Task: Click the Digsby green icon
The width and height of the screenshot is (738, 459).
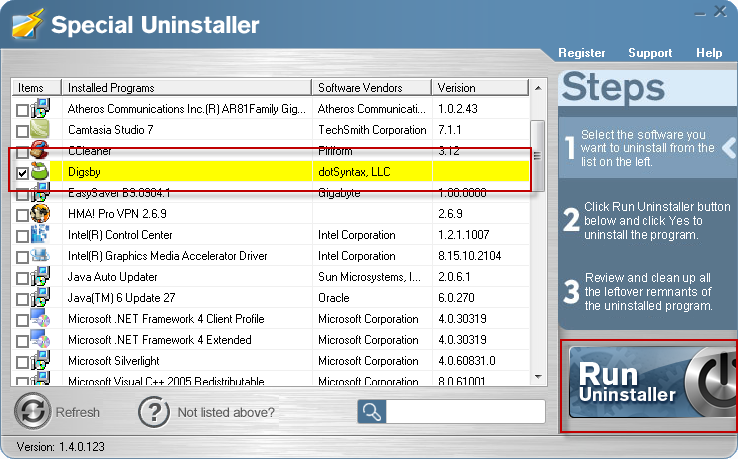Action: coord(40,171)
